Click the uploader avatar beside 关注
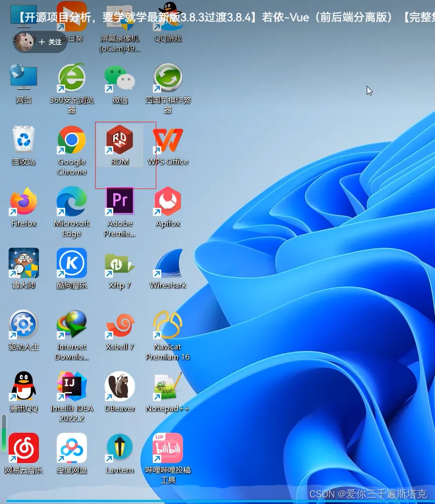The height and width of the screenshot is (504, 435). [x=25, y=42]
